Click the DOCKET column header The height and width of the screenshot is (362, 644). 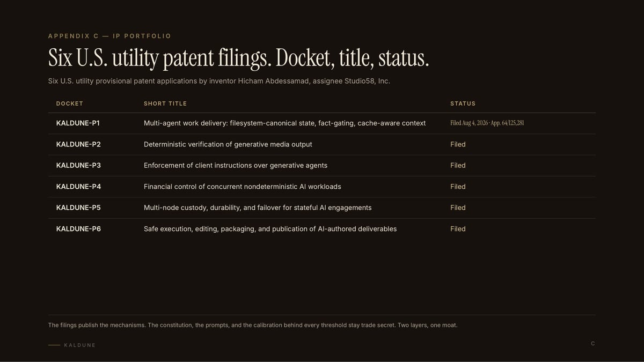(70, 104)
